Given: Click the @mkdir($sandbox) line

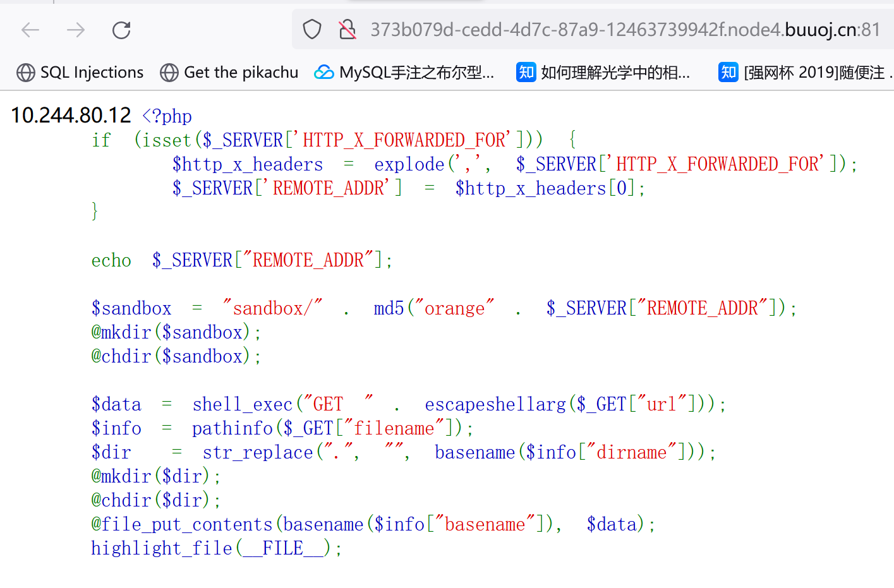Looking at the screenshot, I should click(x=176, y=332).
